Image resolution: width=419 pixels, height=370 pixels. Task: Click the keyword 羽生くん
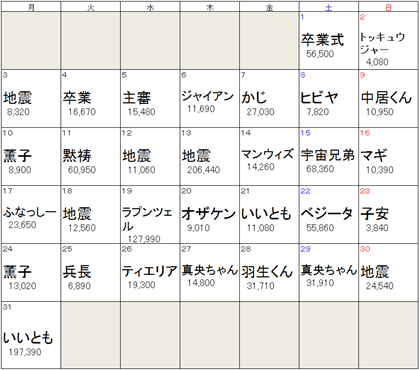(267, 272)
